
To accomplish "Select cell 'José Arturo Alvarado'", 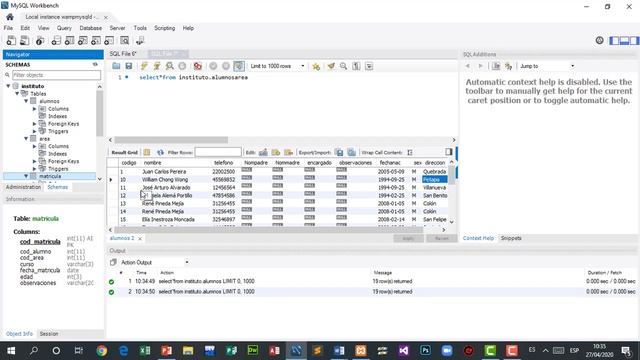I will [166, 188].
